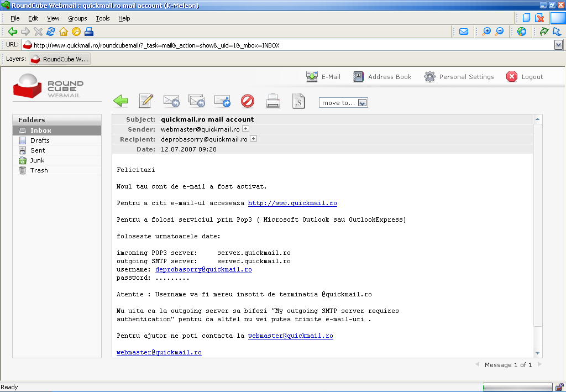
Task: Click the Zoom Out magnifier icon
Action: (x=499, y=32)
